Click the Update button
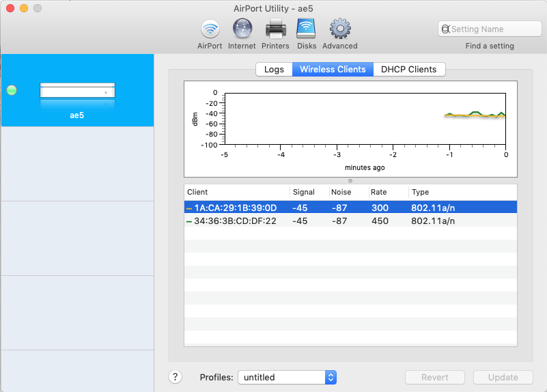Viewport: 547px width, 392px height. (x=503, y=378)
